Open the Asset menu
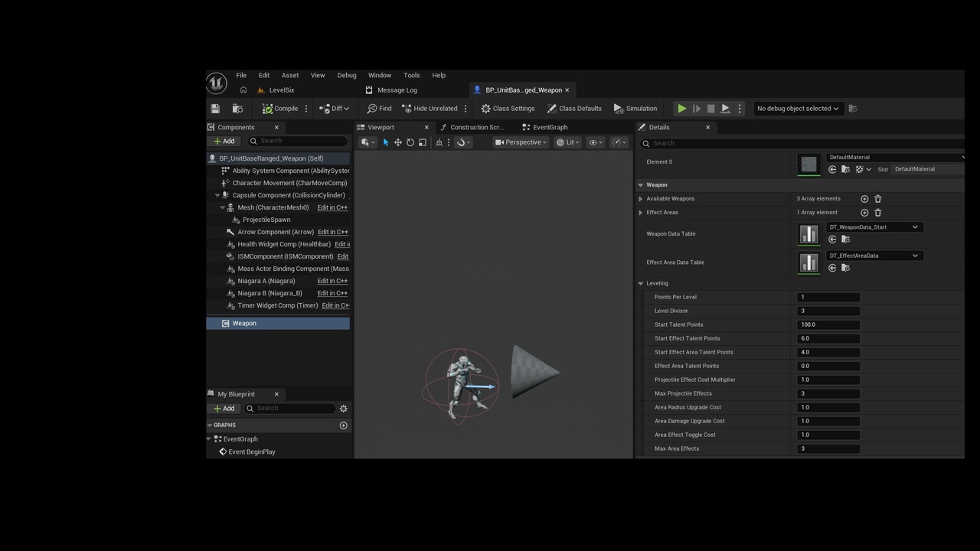 click(290, 75)
